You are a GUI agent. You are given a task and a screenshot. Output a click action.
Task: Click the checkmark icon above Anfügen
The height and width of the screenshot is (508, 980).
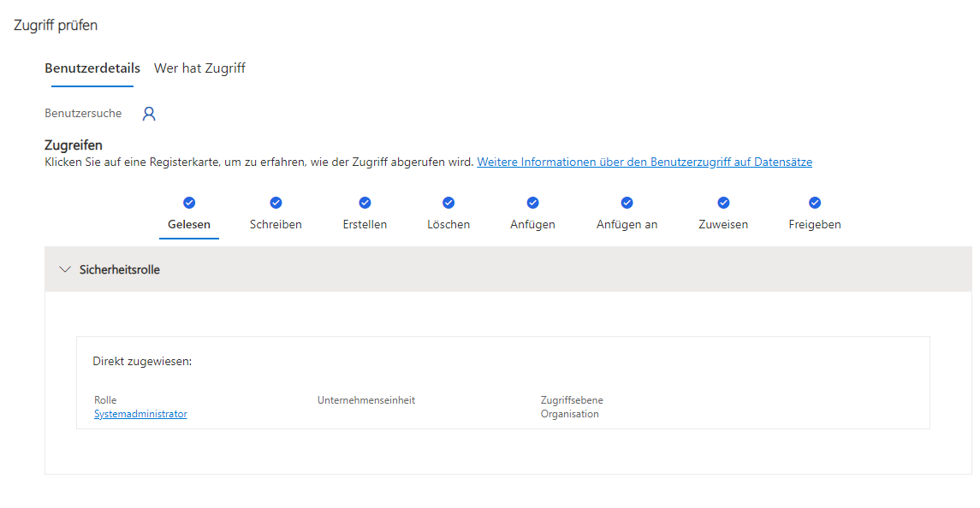click(x=532, y=203)
